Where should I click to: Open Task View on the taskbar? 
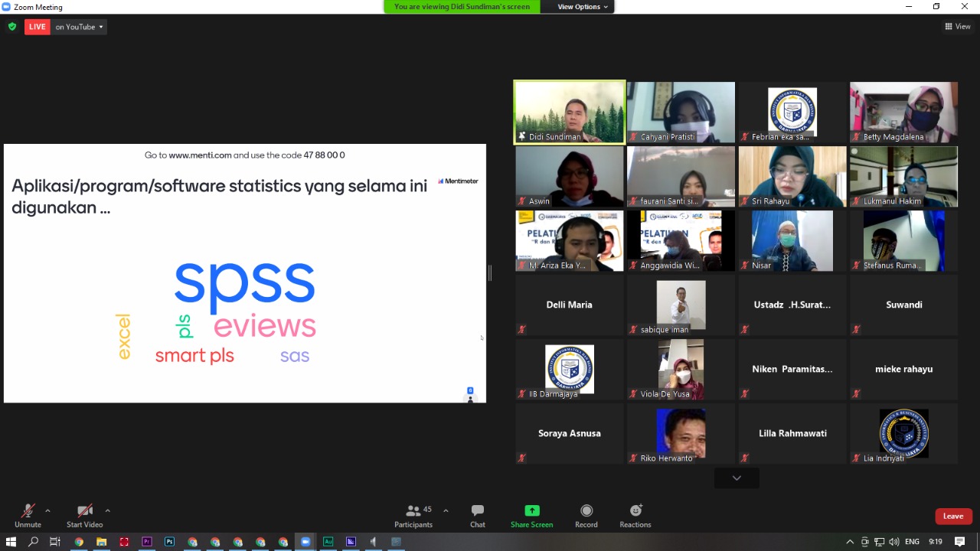(55, 542)
